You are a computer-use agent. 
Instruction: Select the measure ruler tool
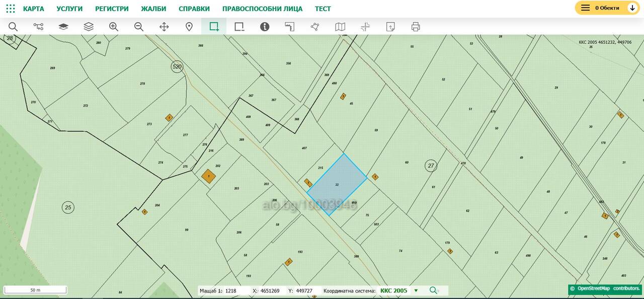point(290,27)
